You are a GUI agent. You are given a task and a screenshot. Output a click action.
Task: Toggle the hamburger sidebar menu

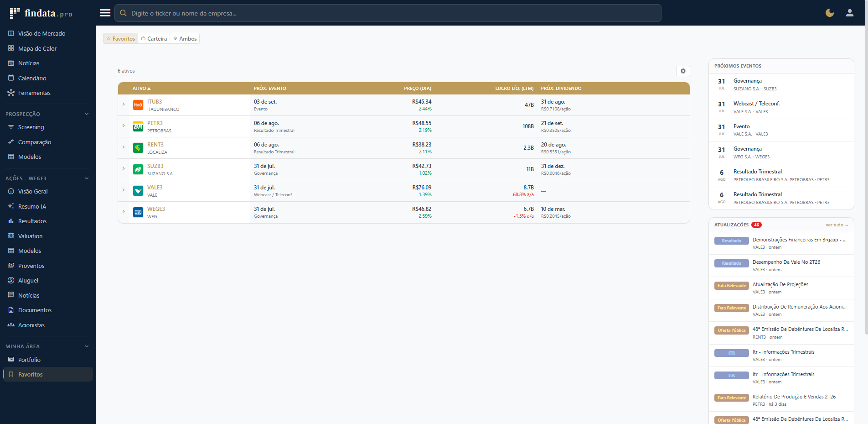[x=105, y=13]
